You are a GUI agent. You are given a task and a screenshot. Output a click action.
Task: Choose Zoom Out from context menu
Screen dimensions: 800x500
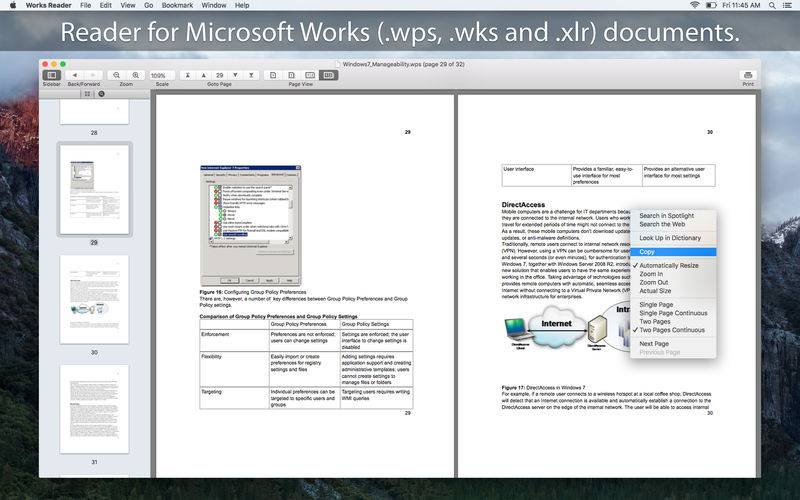pyautogui.click(x=673, y=282)
